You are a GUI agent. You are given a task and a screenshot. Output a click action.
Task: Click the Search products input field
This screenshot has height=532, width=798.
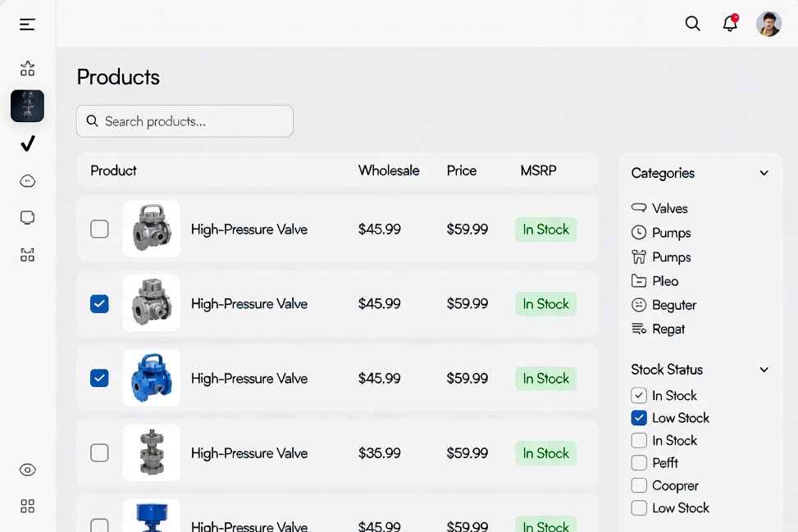185,120
